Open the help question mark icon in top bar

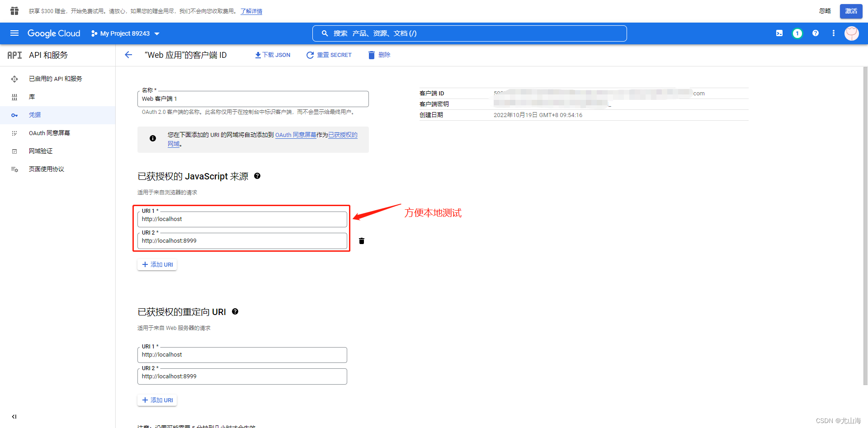click(x=815, y=33)
